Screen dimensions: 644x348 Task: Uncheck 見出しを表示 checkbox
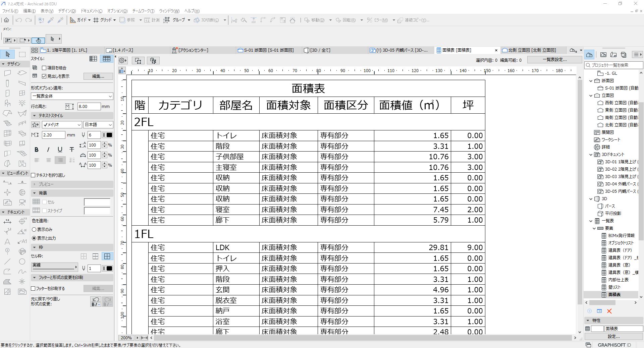[x=44, y=76]
